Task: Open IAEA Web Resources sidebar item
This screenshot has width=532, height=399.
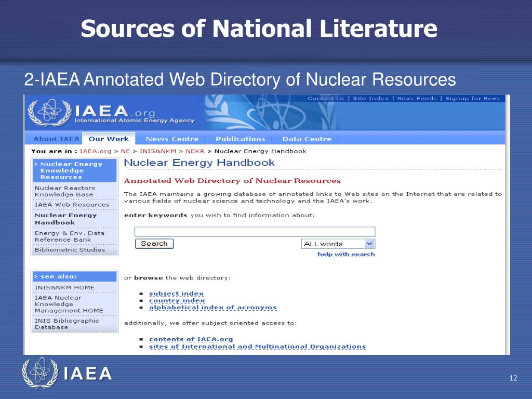Action: click(72, 205)
